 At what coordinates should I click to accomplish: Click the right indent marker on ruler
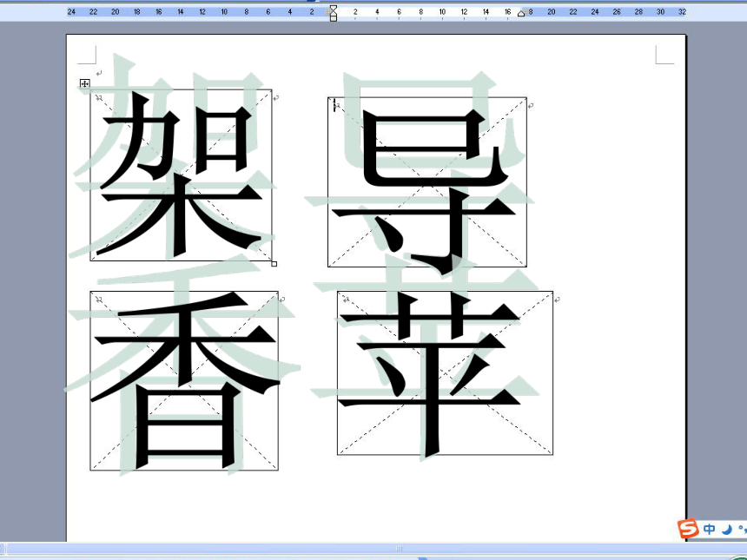[521, 14]
